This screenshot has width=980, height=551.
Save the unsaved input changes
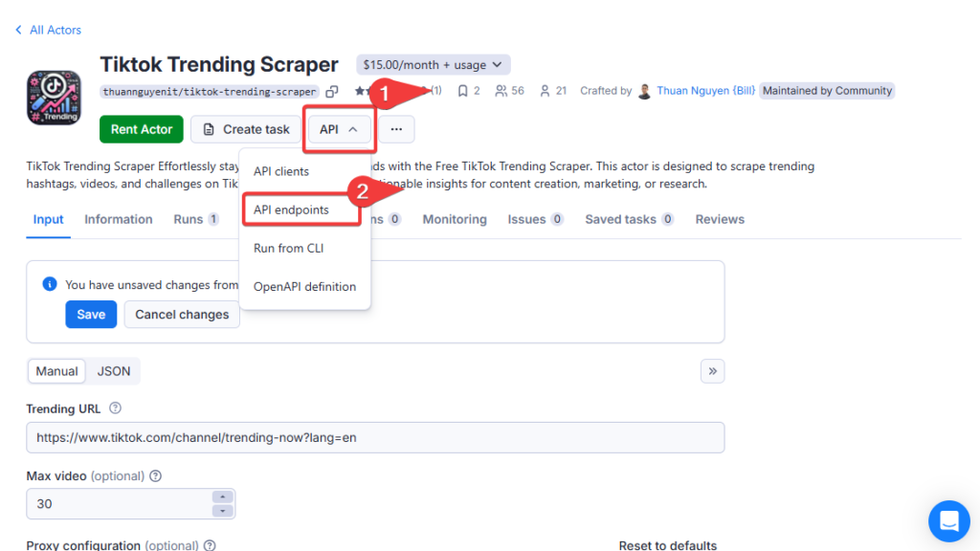click(x=91, y=314)
